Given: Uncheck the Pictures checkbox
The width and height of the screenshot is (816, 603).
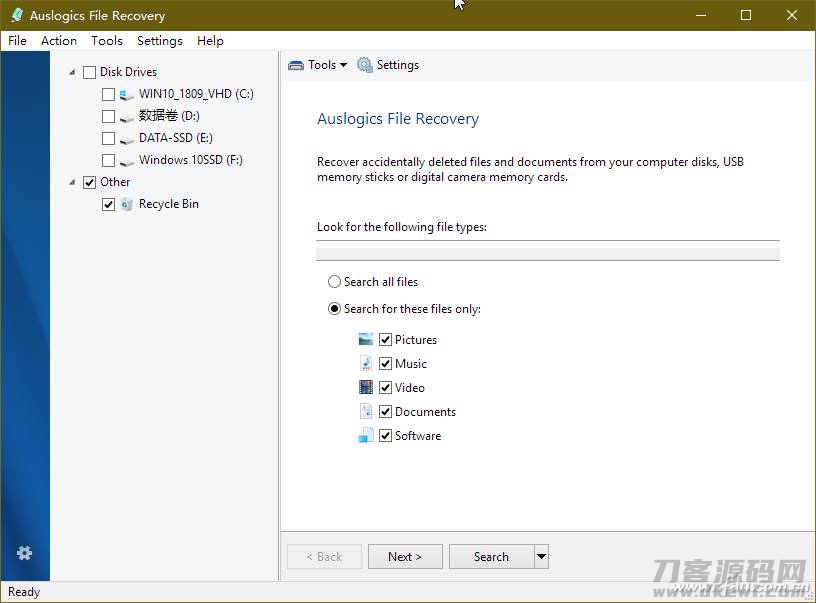Looking at the screenshot, I should coord(385,340).
